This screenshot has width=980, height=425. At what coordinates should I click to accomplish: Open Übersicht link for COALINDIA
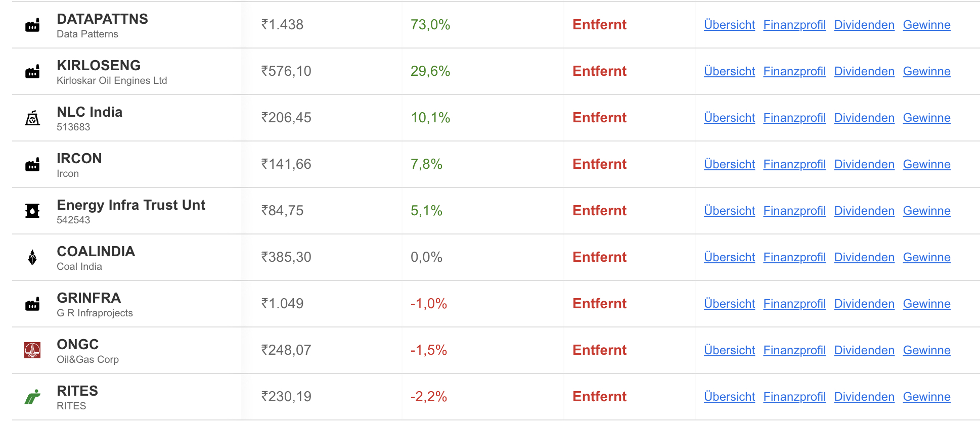729,257
